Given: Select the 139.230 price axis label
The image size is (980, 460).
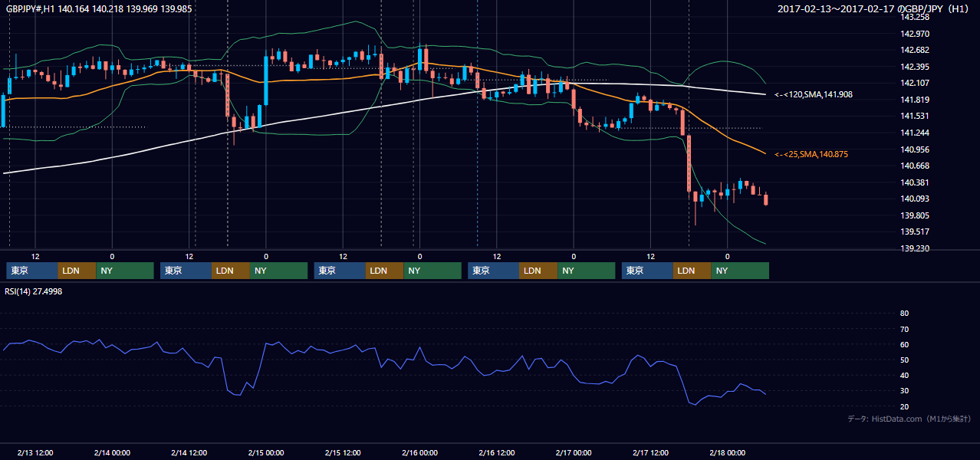Looking at the screenshot, I should (915, 248).
